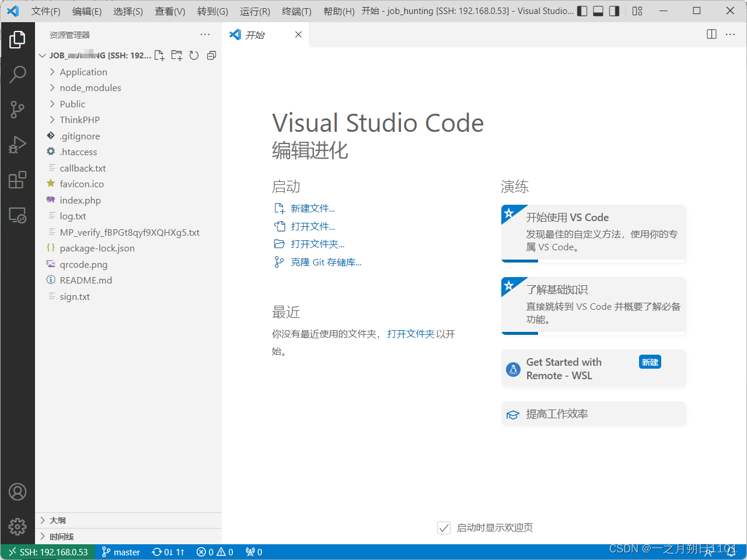This screenshot has width=747, height=560.
Task: Click the 新建文件... link
Action: (x=313, y=209)
